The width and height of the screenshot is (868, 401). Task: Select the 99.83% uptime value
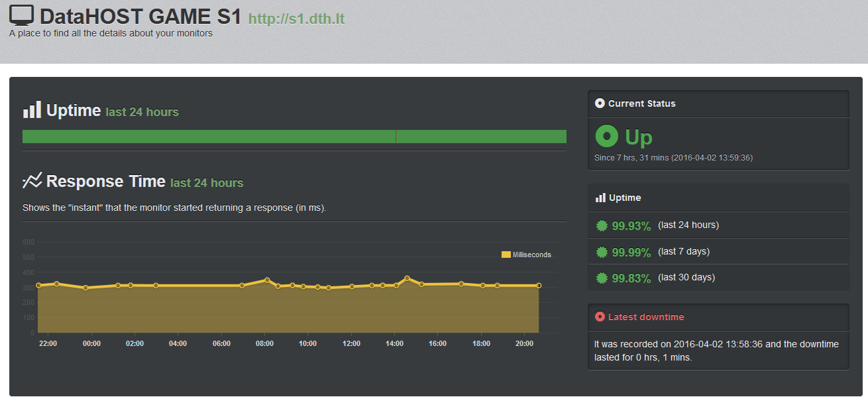(631, 278)
